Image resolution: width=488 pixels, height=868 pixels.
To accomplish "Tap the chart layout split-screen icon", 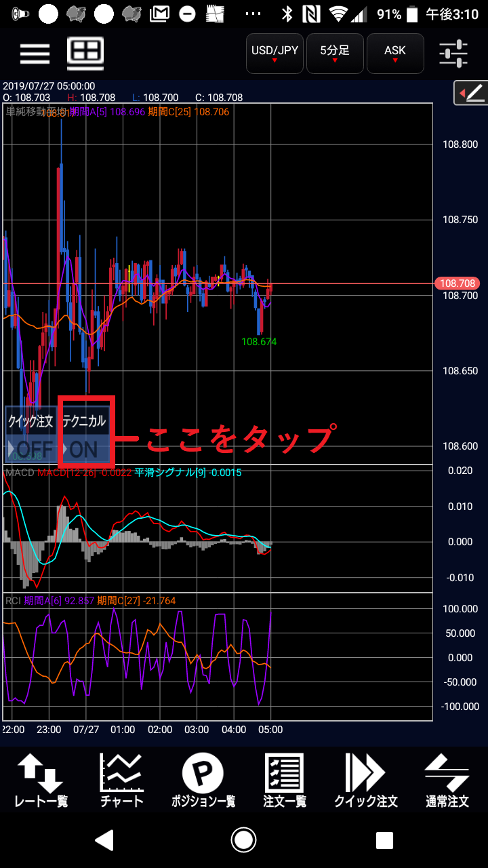I will [x=85, y=53].
